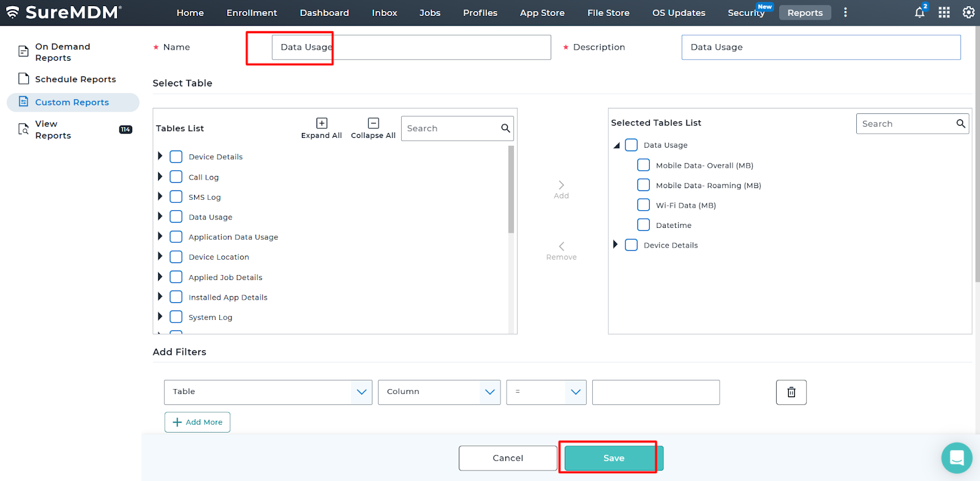The height and width of the screenshot is (481, 980).
Task: Expand the Device Details node in Selected Tables
Action: tap(616, 245)
